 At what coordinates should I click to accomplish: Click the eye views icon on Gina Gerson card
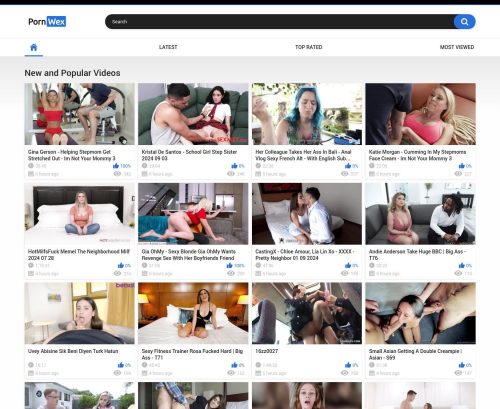click(117, 174)
